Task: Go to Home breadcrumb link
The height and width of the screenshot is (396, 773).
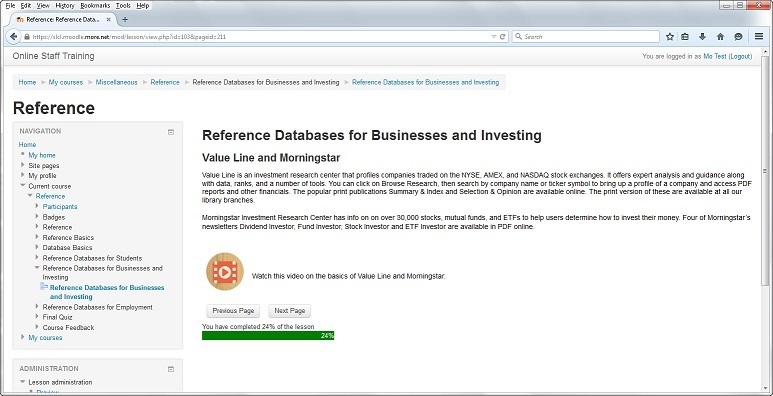Action: [x=27, y=82]
